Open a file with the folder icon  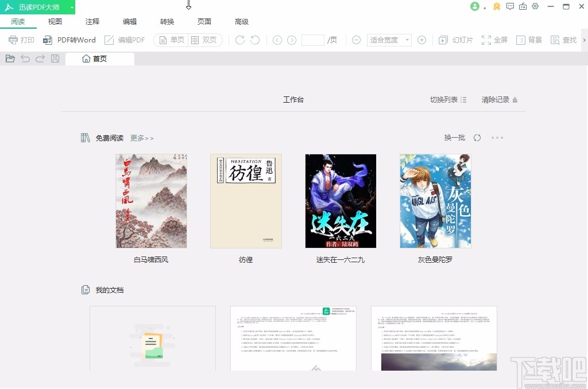pos(10,58)
